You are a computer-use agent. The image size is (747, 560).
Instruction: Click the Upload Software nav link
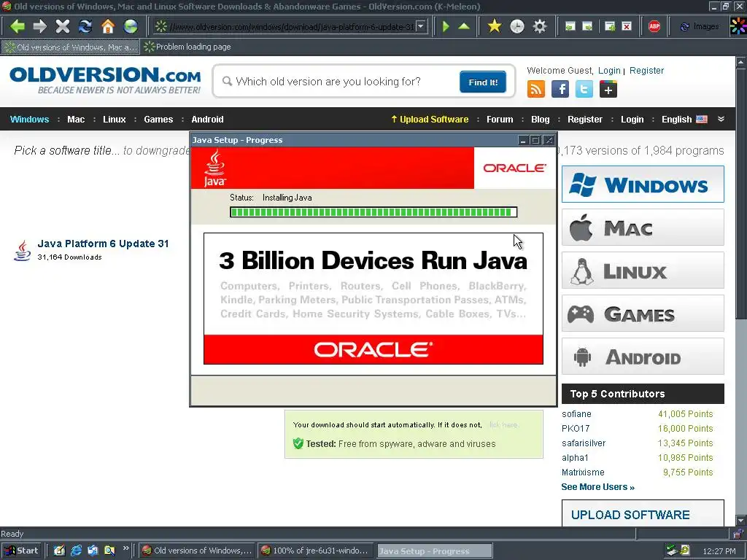[430, 119]
